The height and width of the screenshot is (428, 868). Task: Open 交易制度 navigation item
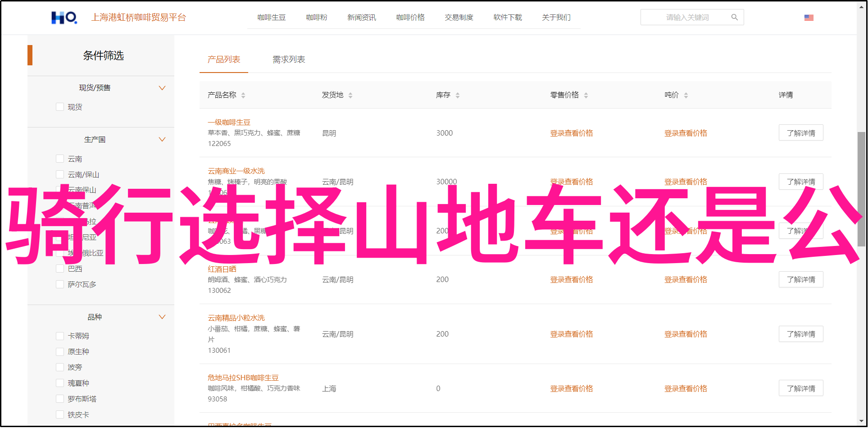[459, 17]
